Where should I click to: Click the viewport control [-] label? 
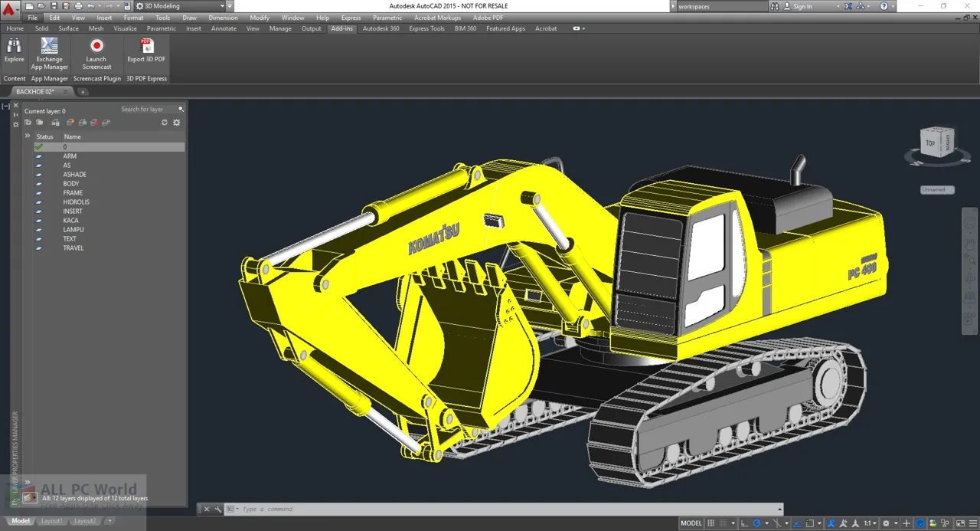tap(5, 106)
